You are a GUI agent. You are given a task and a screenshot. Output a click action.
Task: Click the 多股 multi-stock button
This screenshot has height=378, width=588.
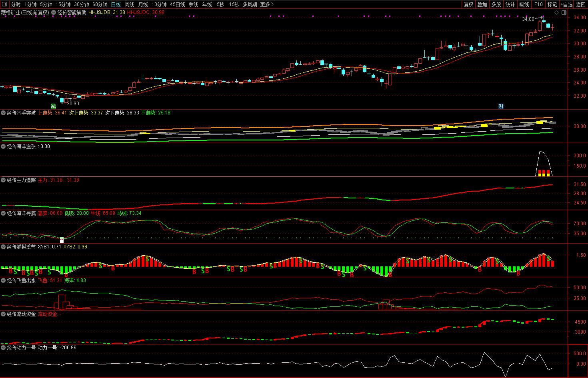pyautogui.click(x=496, y=4)
